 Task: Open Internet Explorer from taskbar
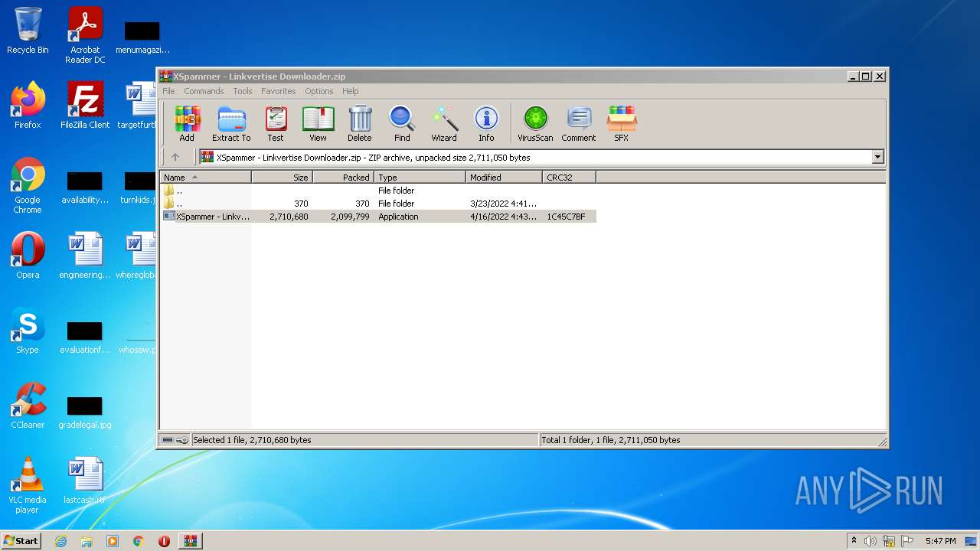point(60,541)
